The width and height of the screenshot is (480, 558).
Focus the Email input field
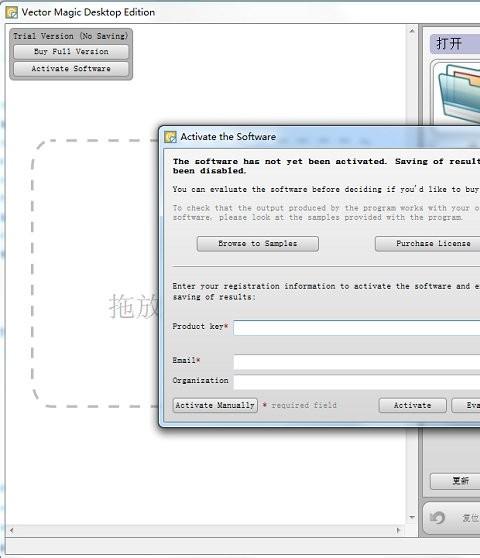(x=357, y=362)
